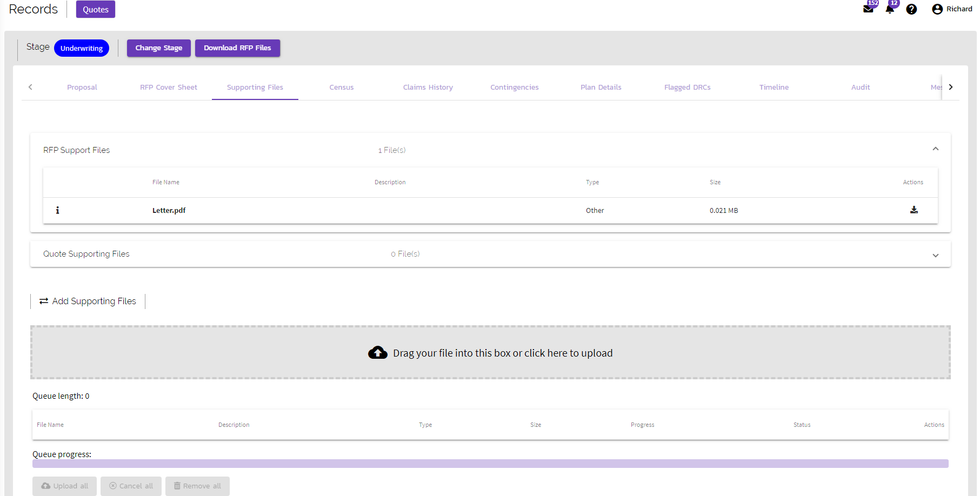Collapse the RFP Support Files section
Image resolution: width=980 pixels, height=496 pixels.
click(x=936, y=148)
